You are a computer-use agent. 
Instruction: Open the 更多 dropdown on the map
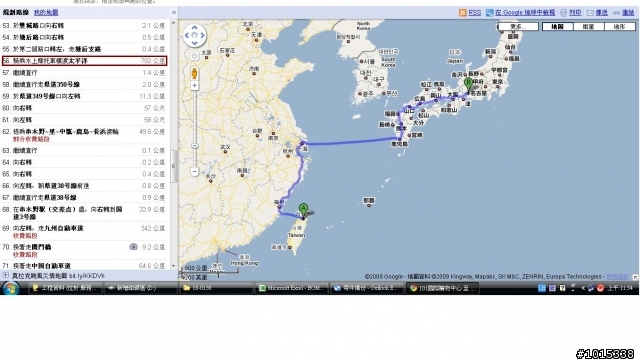pyautogui.click(x=518, y=27)
